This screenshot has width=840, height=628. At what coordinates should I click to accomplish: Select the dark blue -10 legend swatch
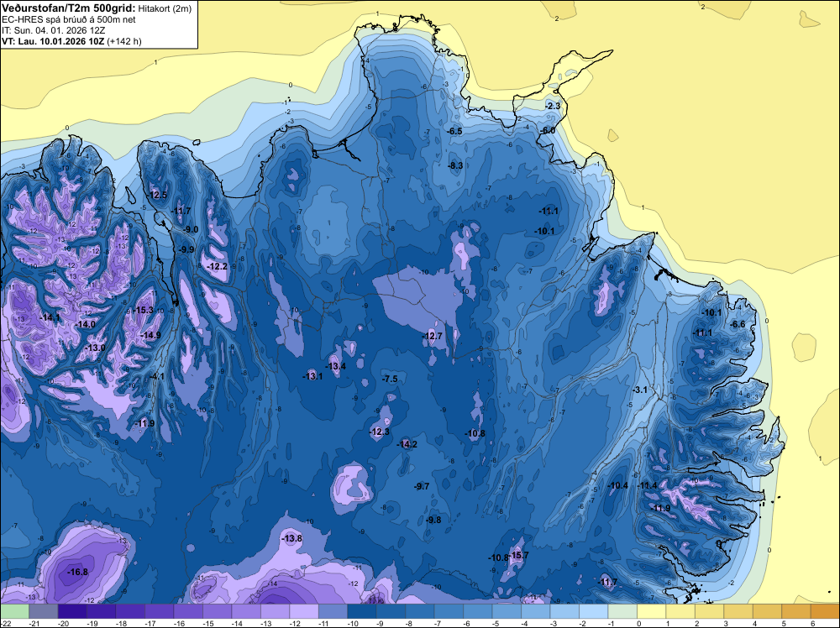pyautogui.click(x=361, y=611)
